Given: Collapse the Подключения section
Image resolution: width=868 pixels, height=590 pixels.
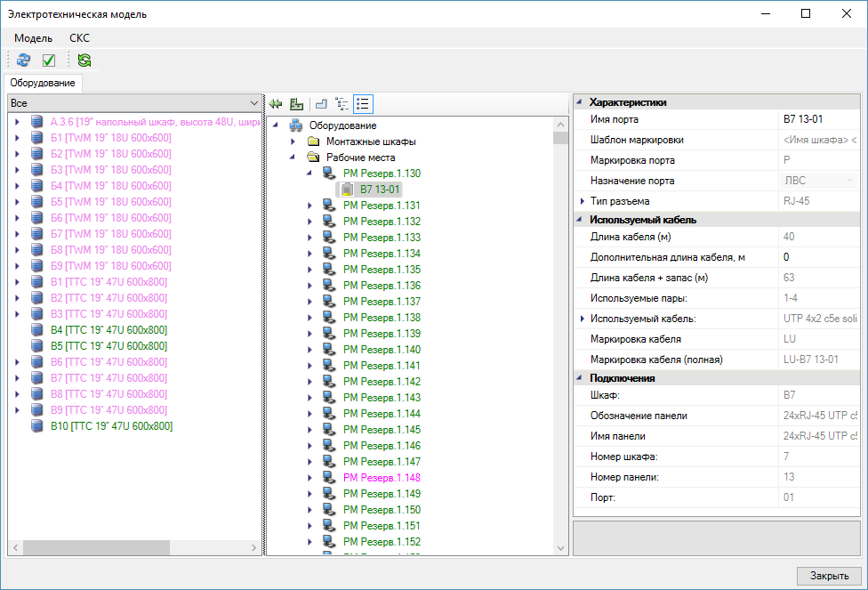Looking at the screenshot, I should pyautogui.click(x=580, y=378).
